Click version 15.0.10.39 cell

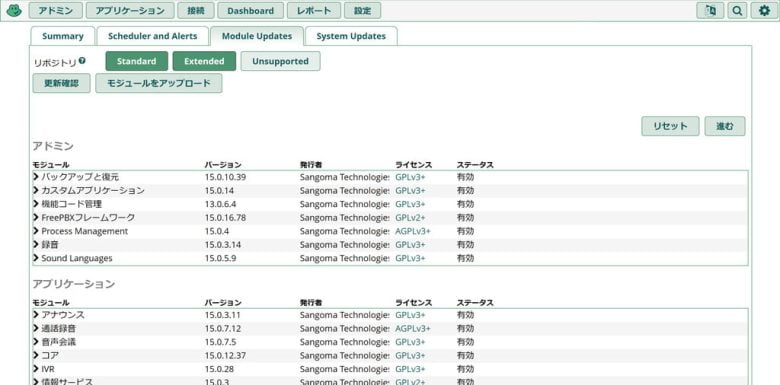click(225, 177)
